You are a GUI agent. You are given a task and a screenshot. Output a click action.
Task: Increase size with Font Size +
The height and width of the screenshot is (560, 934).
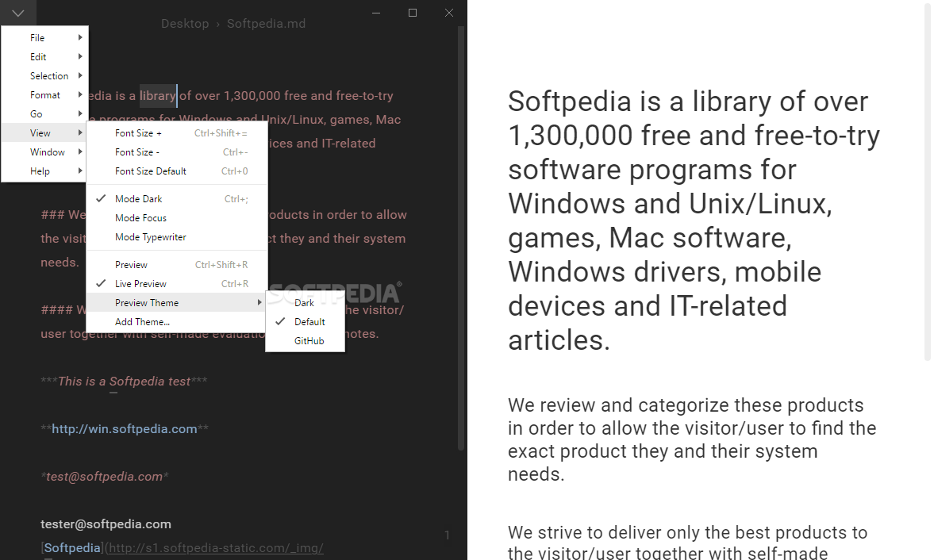[177, 132]
